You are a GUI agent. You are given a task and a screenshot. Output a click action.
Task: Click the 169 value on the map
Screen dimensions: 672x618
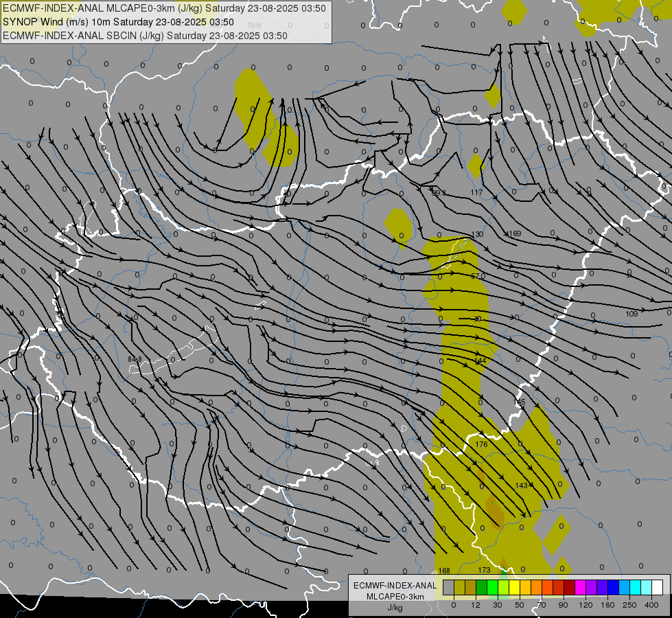click(x=515, y=233)
